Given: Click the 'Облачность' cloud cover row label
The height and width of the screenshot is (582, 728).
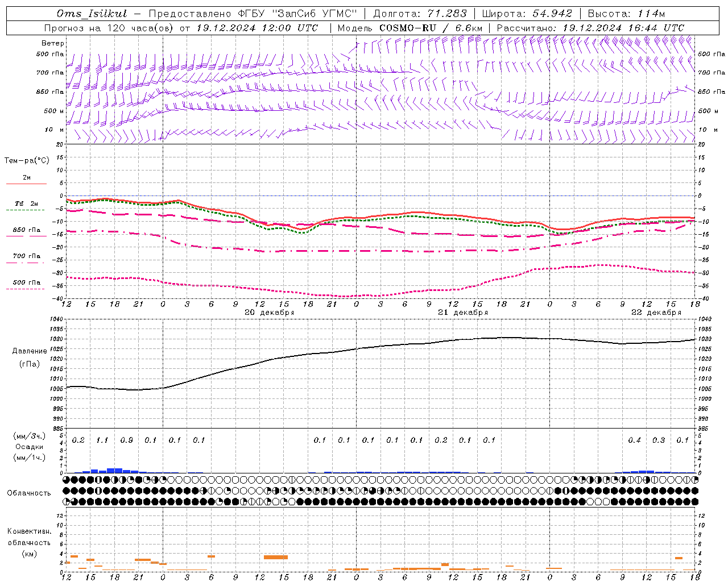Looking at the screenshot, I should pos(29,493).
